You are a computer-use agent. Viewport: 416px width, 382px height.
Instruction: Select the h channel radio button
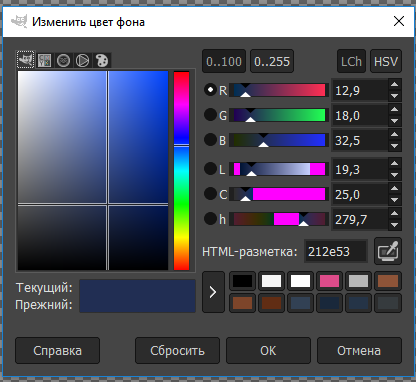210,219
